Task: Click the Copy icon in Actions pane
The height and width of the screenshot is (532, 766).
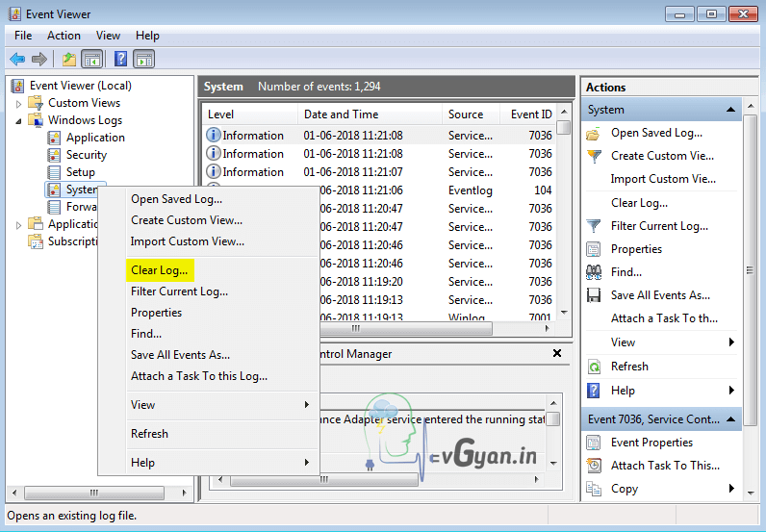Action: click(594, 489)
